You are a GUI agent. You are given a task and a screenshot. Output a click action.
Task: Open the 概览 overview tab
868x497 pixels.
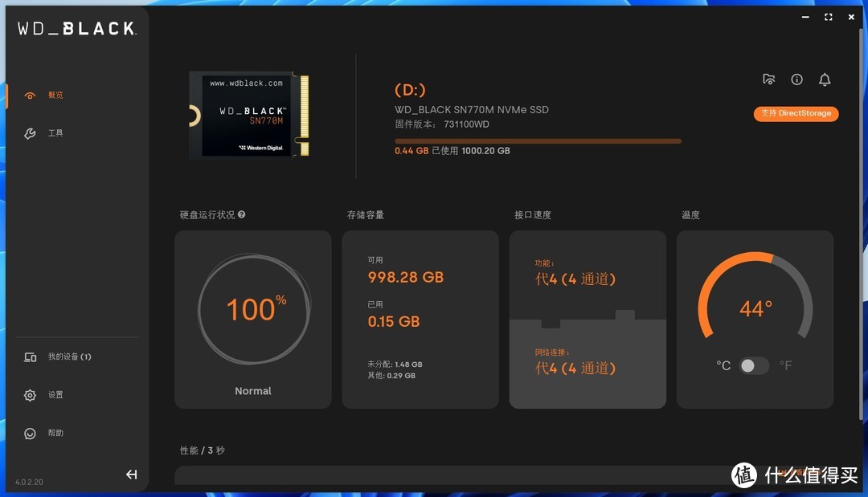click(x=55, y=95)
